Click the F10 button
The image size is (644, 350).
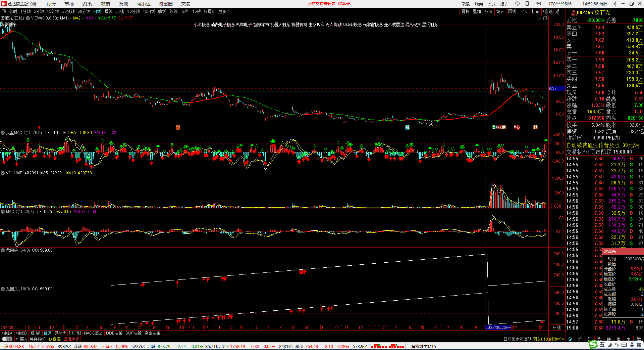pos(524,11)
